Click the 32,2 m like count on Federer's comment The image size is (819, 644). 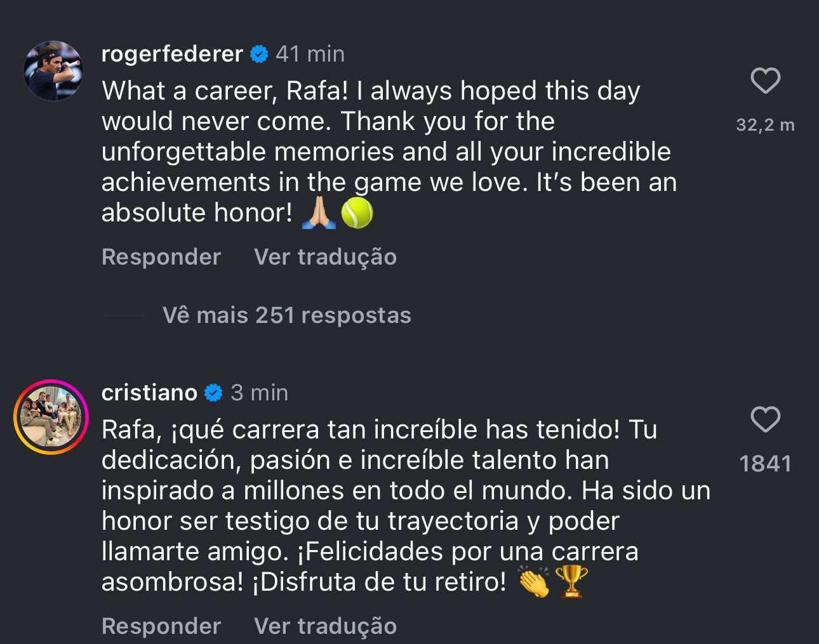pos(766,125)
